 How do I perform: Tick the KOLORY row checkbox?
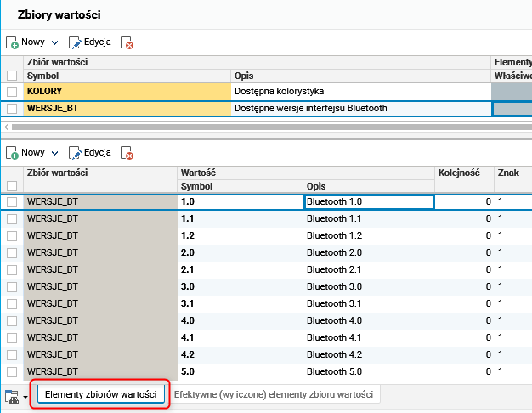coord(12,91)
